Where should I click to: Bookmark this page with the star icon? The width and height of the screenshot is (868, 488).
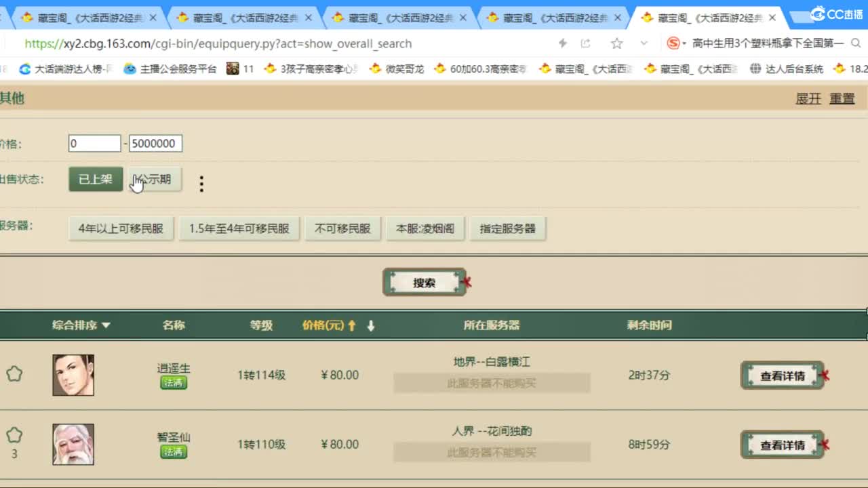(x=616, y=43)
